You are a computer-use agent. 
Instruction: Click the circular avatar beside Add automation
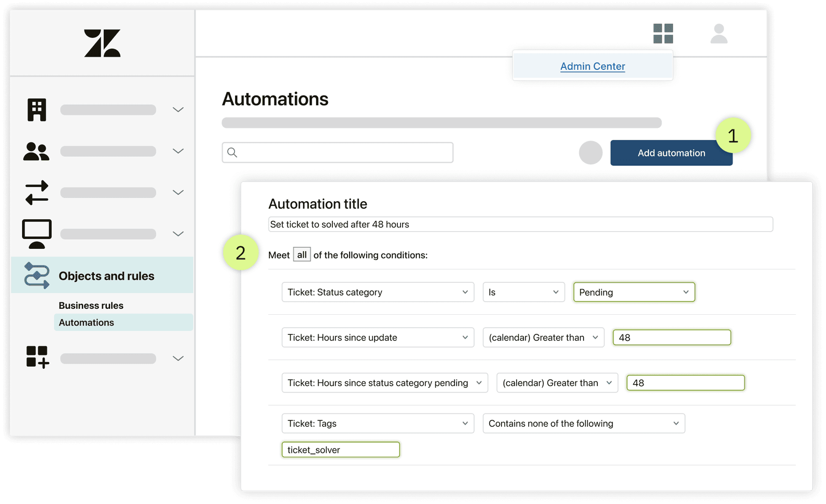click(590, 153)
